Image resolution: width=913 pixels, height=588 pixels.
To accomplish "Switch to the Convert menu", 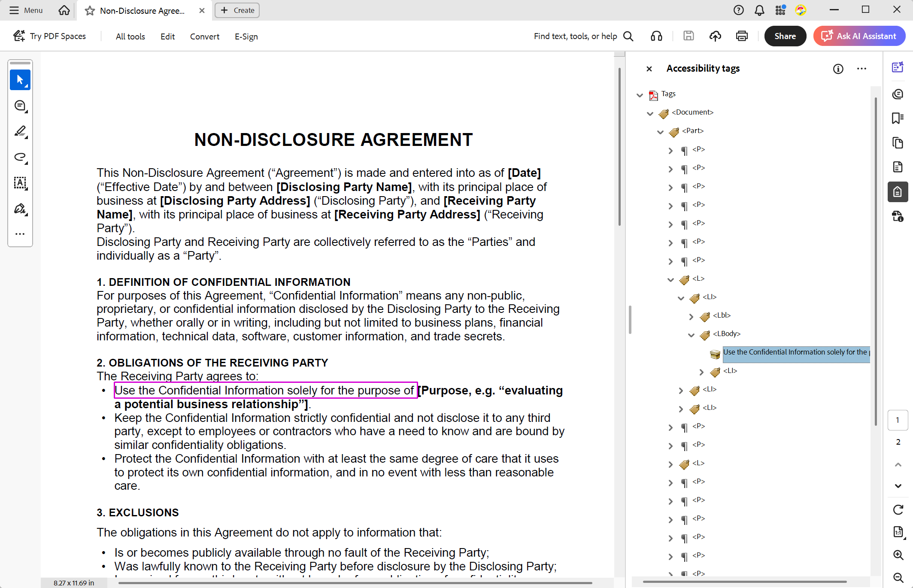I will click(204, 36).
